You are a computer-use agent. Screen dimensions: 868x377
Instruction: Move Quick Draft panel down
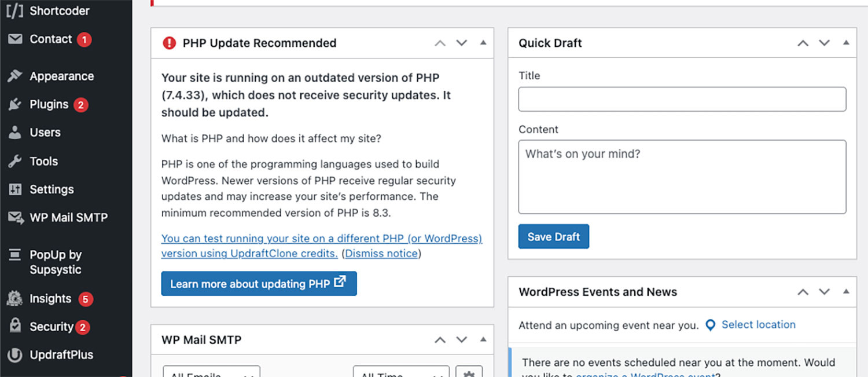[824, 43]
